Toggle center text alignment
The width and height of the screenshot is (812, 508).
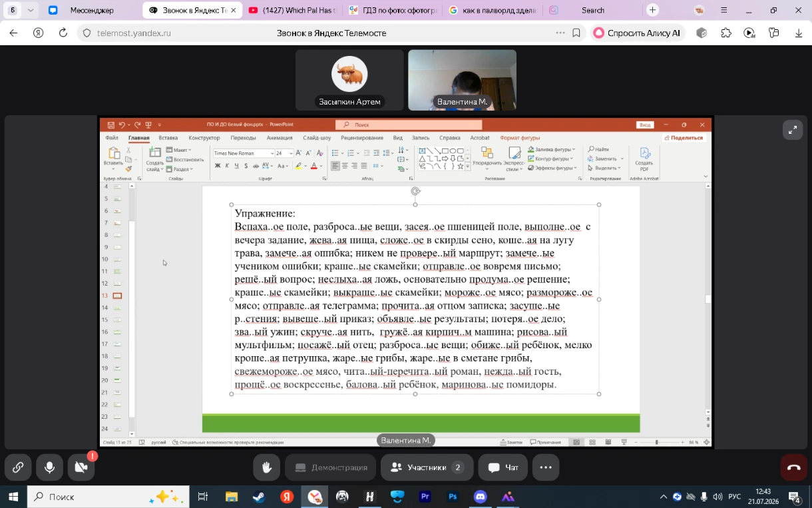click(345, 166)
